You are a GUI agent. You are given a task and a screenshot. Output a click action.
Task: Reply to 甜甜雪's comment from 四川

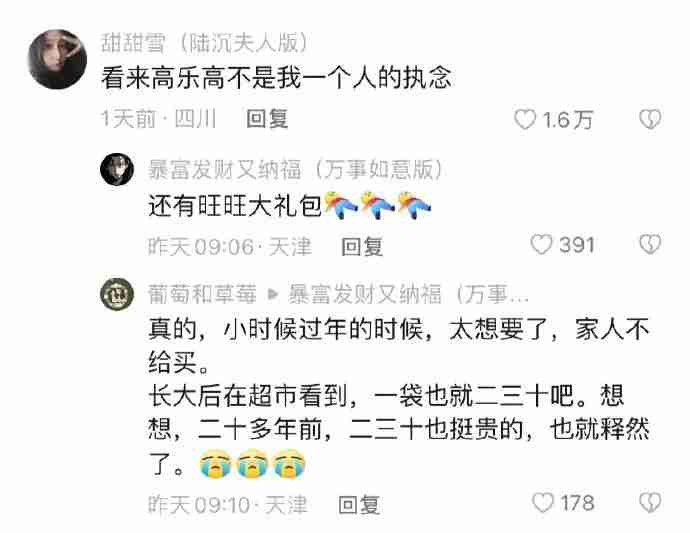click(267, 119)
